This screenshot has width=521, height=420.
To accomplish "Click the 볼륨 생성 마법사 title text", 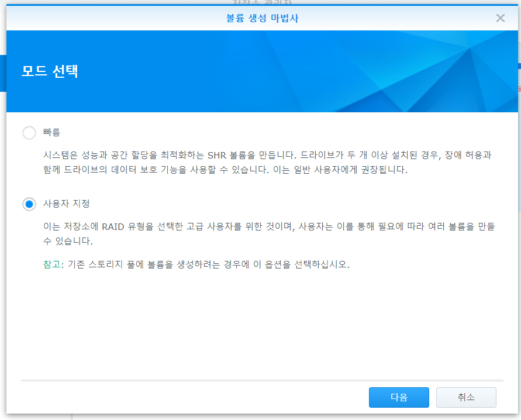I will [x=262, y=18].
